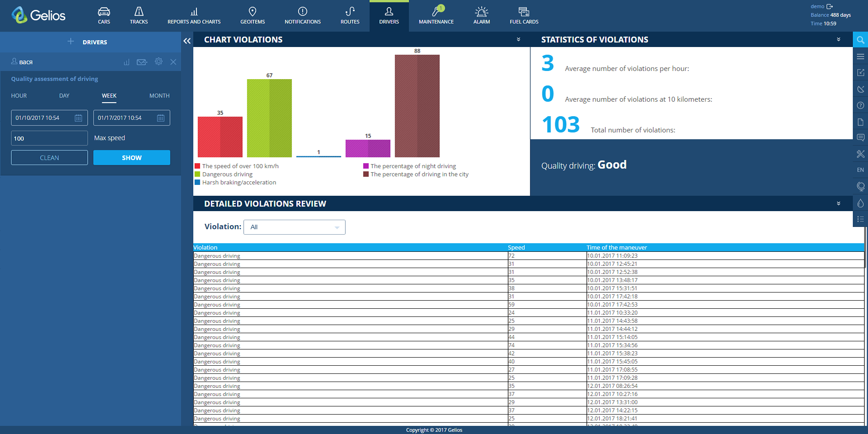
Task: Open driver settings gear icon
Action: 159,61
